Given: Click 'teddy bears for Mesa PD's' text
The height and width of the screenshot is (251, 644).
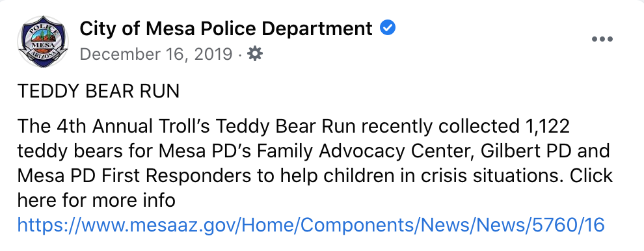Looking at the screenshot, I should (134, 152).
